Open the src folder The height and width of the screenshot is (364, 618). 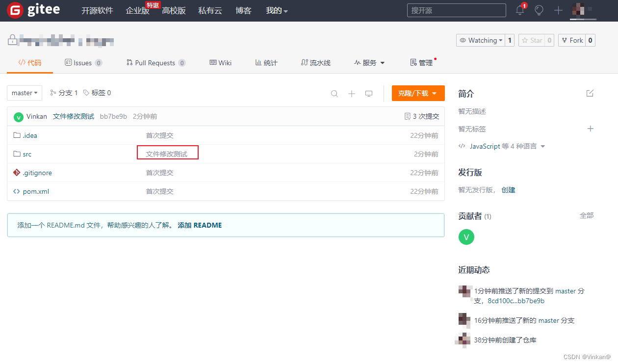point(26,154)
